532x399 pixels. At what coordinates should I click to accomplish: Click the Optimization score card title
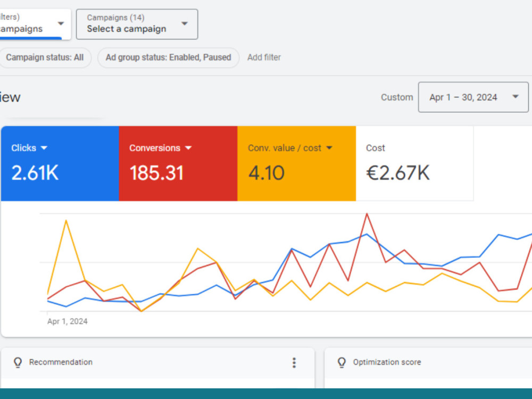coord(387,362)
